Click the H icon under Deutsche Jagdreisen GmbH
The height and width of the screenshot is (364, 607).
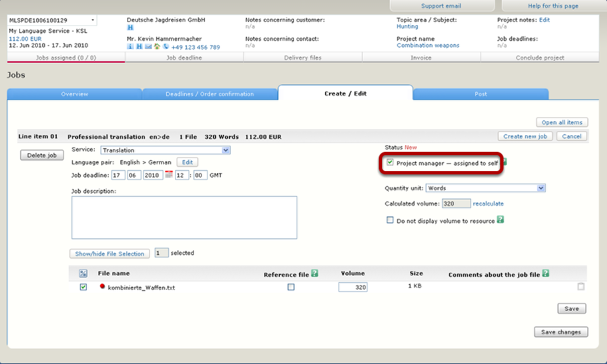point(131,27)
